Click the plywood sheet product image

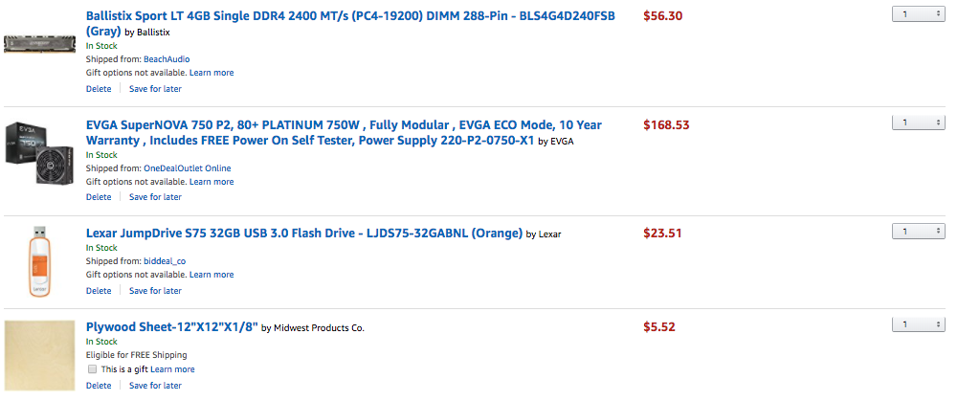(39, 355)
